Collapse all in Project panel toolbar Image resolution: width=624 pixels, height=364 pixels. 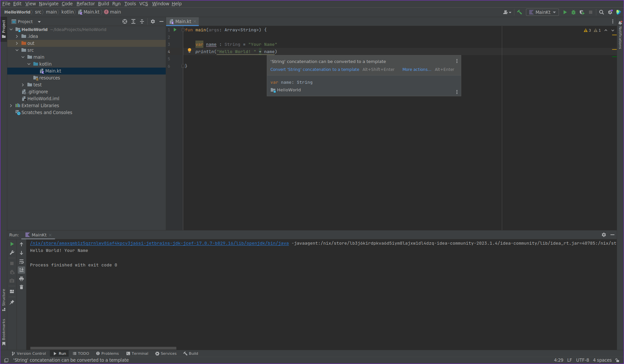[142, 21]
